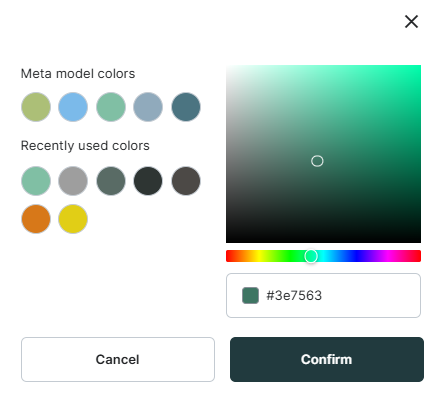Close the color picker dialog
This screenshot has width=440, height=397.
pyautogui.click(x=411, y=22)
